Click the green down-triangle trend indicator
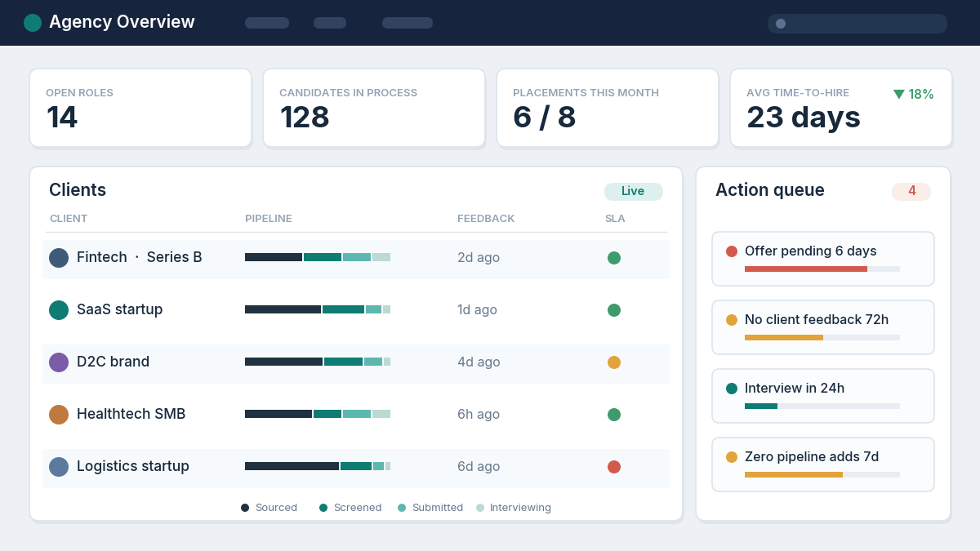 tap(899, 95)
